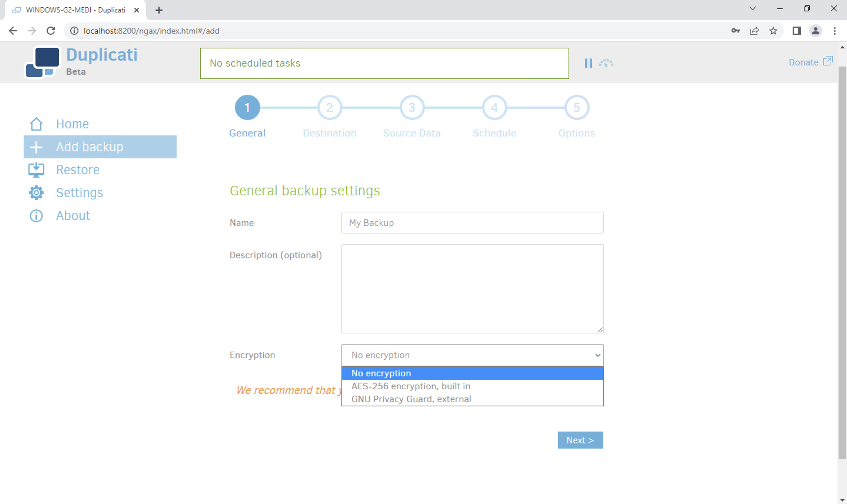The height and width of the screenshot is (504, 847).
Task: Open the Settings gear menu item
Action: (x=79, y=193)
